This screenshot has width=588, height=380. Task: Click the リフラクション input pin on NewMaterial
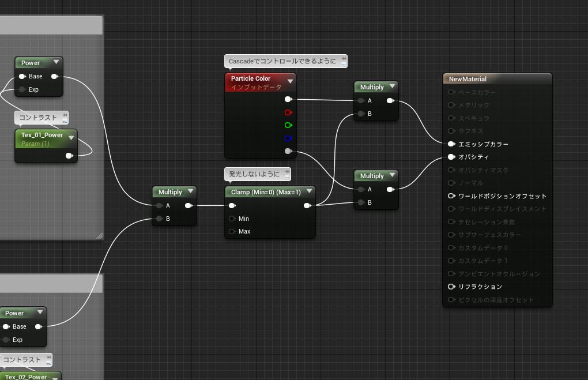click(x=451, y=287)
